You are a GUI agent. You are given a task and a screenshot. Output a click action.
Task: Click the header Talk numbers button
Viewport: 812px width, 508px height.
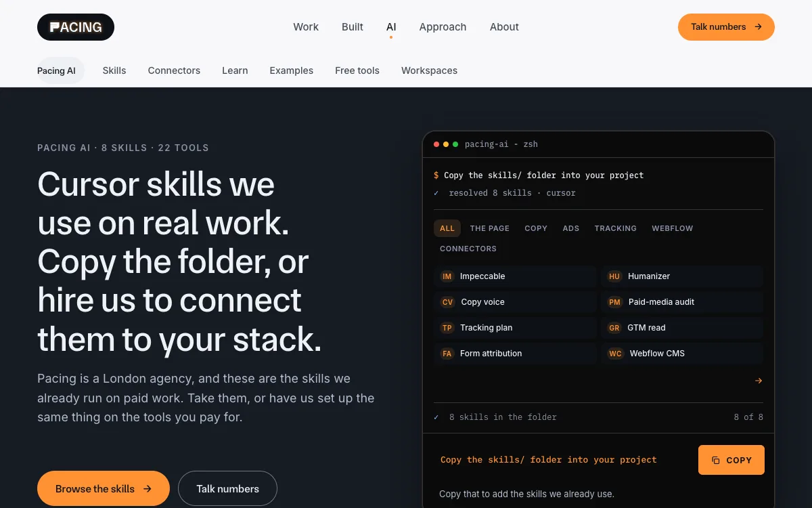point(726,27)
